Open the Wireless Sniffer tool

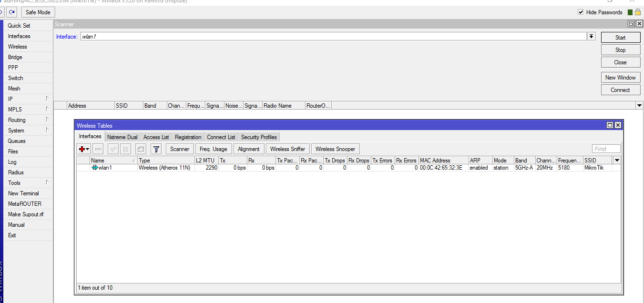(287, 149)
